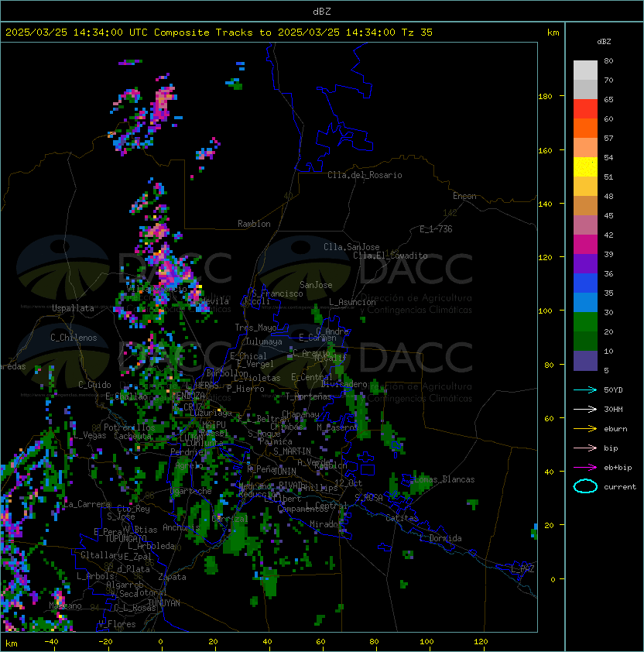Screen dimensions: 644x652
Task: Click the 'Clla.SanJose' place label
Action: [x=351, y=247]
